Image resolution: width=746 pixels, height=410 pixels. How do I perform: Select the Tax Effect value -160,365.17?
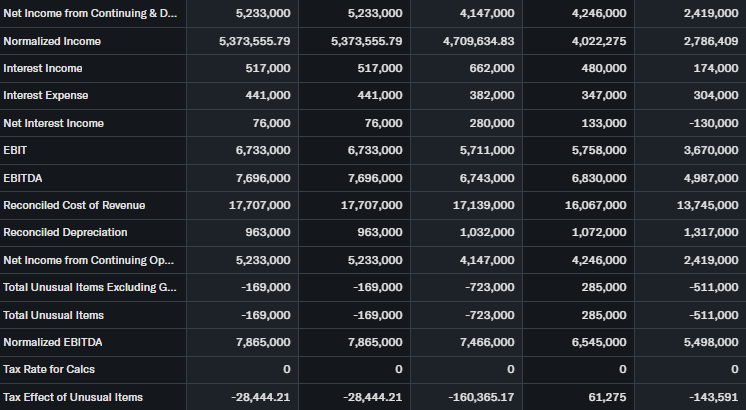(x=482, y=397)
